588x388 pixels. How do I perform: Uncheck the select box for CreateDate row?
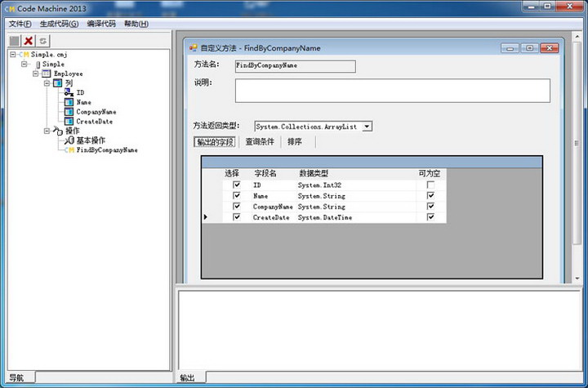237,217
